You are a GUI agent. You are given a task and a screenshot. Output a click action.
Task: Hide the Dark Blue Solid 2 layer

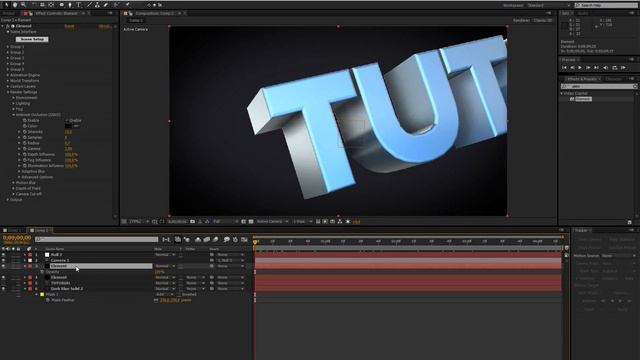tap(4, 289)
